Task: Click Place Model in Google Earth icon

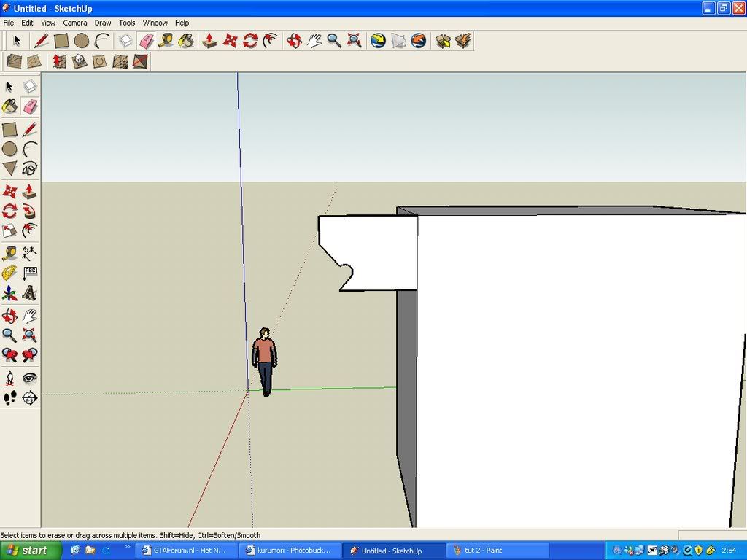Action: click(x=419, y=41)
